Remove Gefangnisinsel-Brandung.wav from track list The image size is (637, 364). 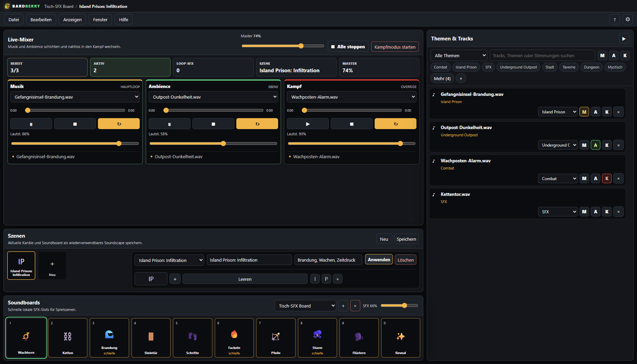(x=619, y=112)
